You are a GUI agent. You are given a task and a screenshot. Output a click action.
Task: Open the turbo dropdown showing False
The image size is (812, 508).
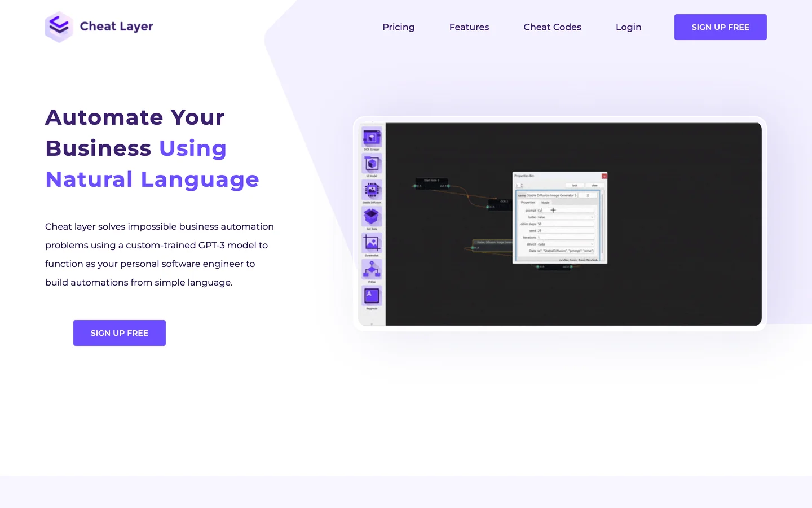(566, 217)
